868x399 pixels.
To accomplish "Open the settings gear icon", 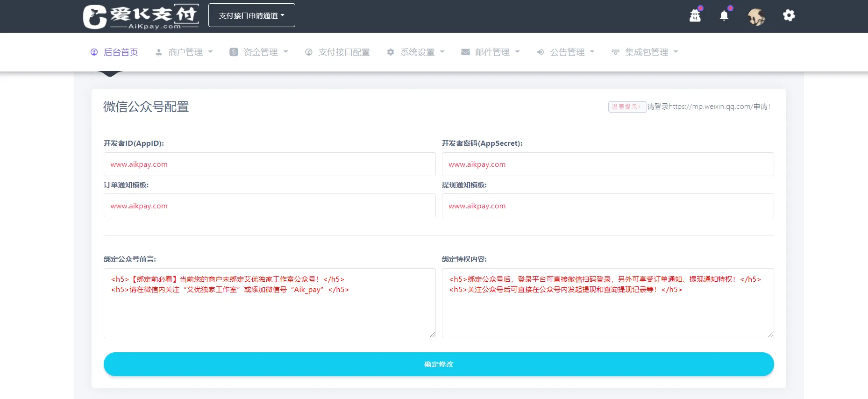I will (x=789, y=15).
